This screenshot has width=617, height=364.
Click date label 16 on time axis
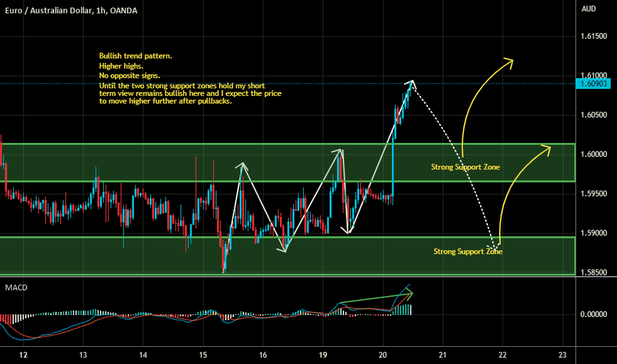[x=262, y=355]
